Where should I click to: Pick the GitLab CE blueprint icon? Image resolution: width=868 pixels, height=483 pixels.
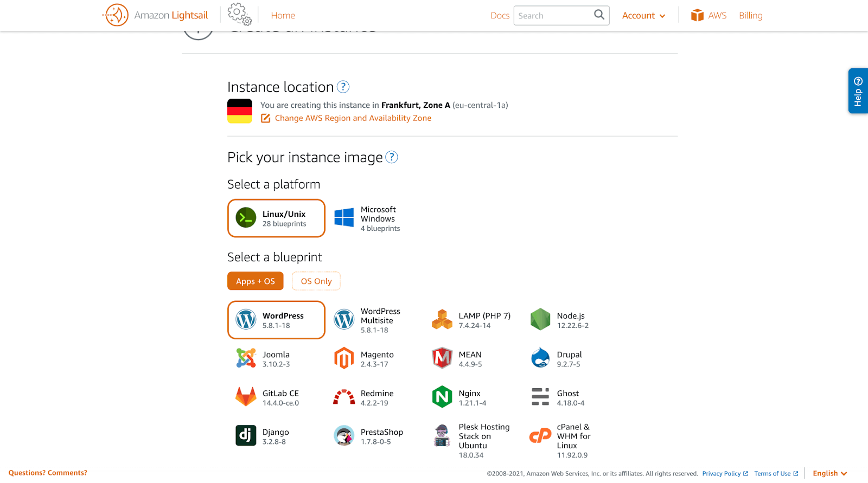pyautogui.click(x=246, y=397)
